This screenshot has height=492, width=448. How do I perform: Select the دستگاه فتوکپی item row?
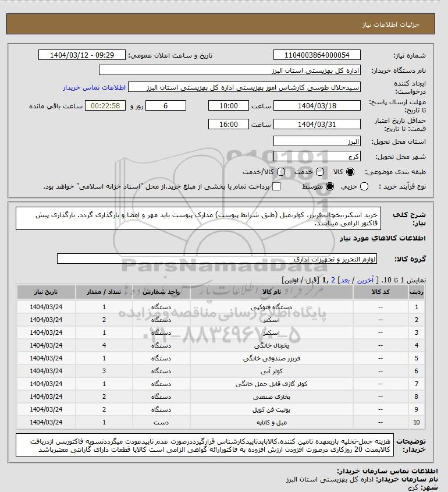pyautogui.click(x=221, y=307)
